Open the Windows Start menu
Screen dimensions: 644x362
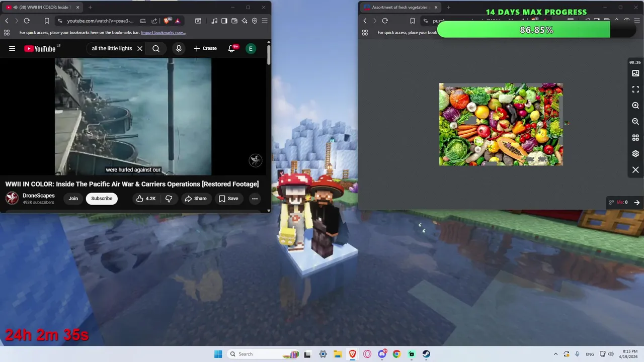pyautogui.click(x=218, y=354)
